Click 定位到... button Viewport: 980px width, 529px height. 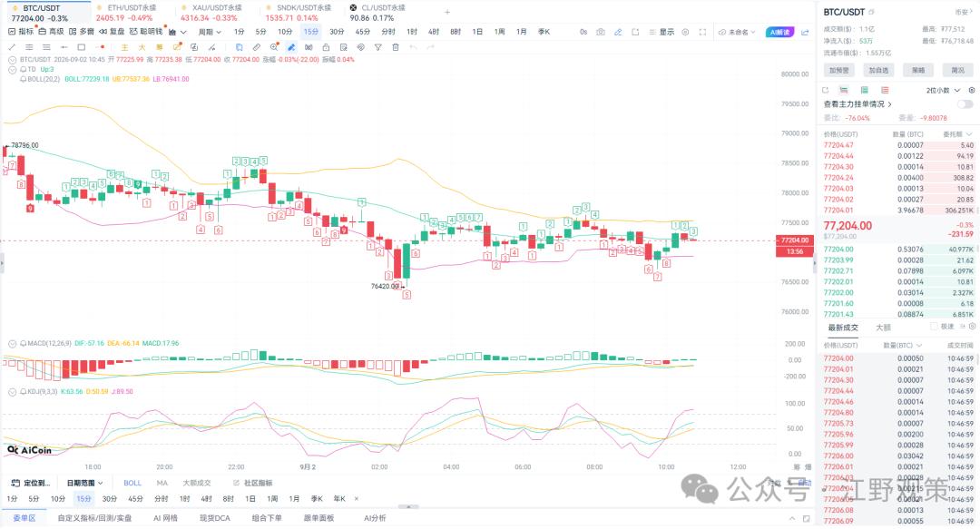[x=31, y=484]
